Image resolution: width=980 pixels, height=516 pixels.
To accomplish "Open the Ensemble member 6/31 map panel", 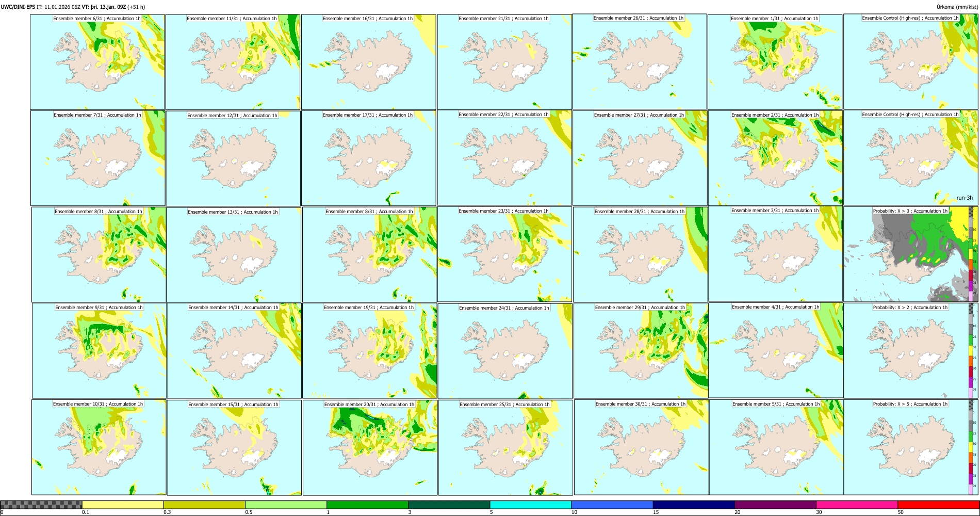I will coord(97,62).
